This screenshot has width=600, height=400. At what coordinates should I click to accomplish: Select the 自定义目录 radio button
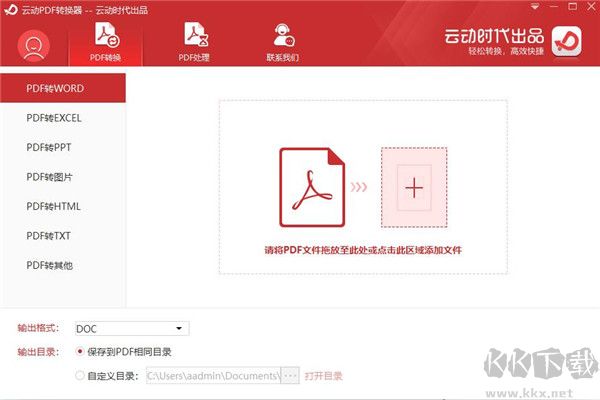click(x=80, y=376)
